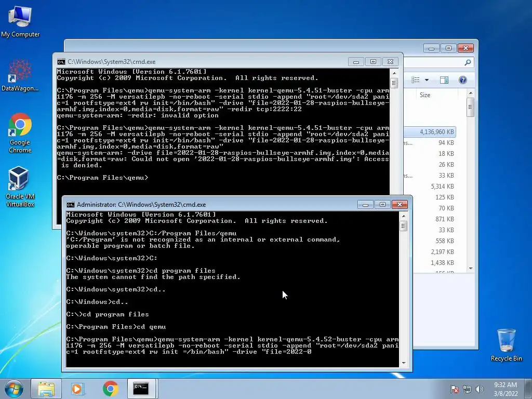Sort by Size column header in Explorer
Screen dimensions: 532x399
point(425,95)
